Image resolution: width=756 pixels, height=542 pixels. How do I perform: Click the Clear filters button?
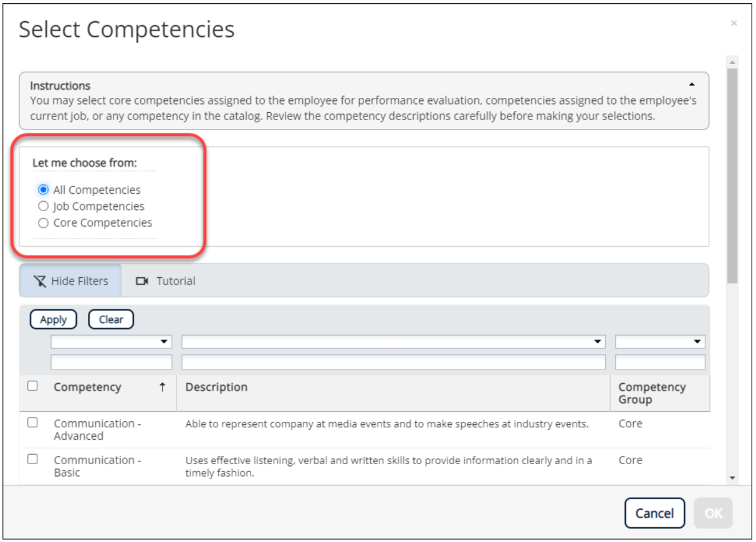tap(111, 320)
